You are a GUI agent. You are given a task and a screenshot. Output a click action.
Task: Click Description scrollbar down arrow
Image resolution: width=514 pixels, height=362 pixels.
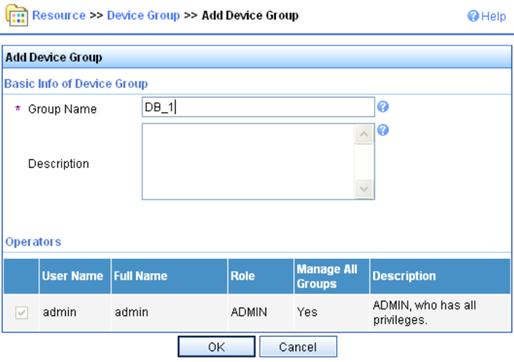coord(364,189)
